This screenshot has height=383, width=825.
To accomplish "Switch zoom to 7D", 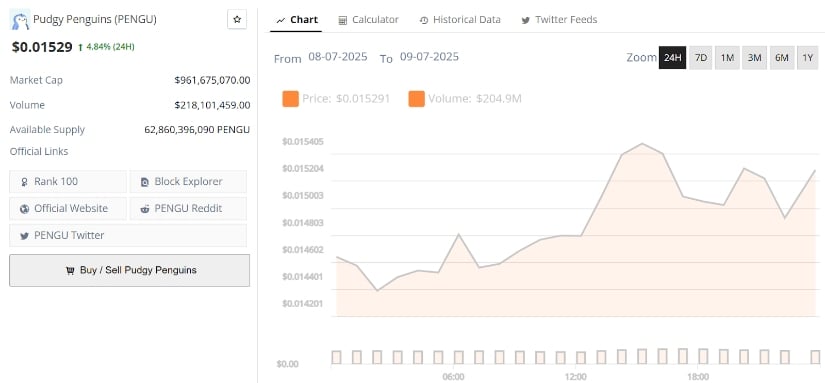I will tap(701, 57).
